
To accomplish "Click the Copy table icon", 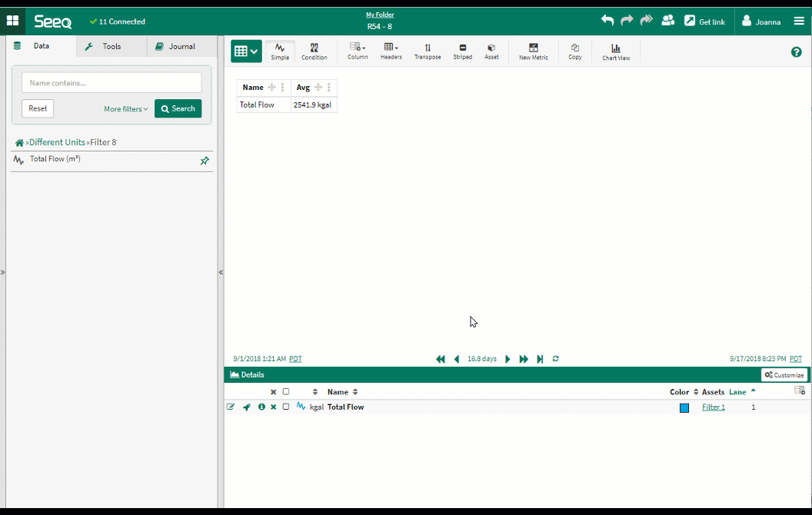I will coord(575,51).
